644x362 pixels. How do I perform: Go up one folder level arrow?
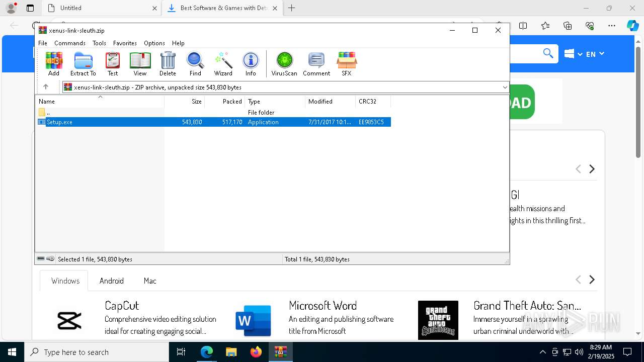[x=46, y=87]
